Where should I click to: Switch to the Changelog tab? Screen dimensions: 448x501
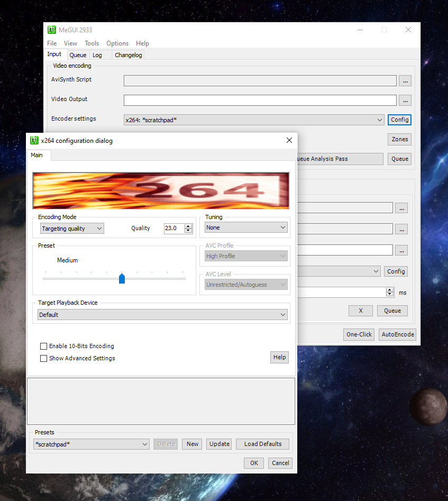point(128,55)
